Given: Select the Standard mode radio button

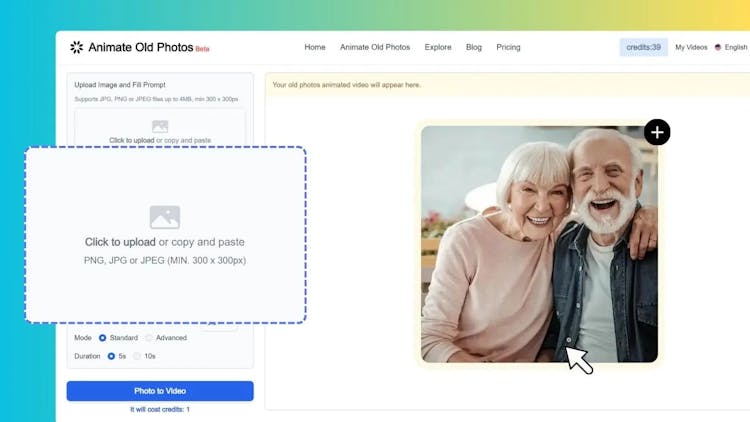Looking at the screenshot, I should point(102,338).
